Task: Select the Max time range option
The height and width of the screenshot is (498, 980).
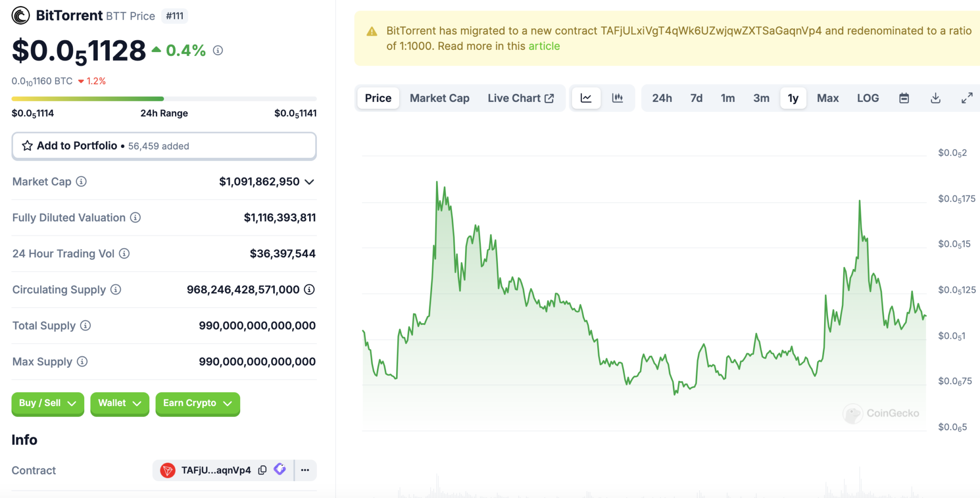Action: (828, 98)
